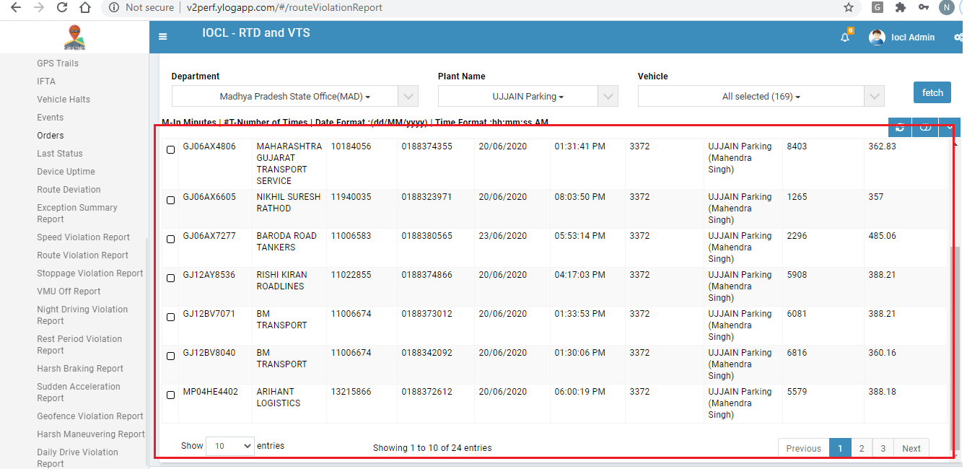This screenshot has height=469, width=980.
Task: Tick the checkbox for GJ06AX7277
Action: [x=170, y=240]
